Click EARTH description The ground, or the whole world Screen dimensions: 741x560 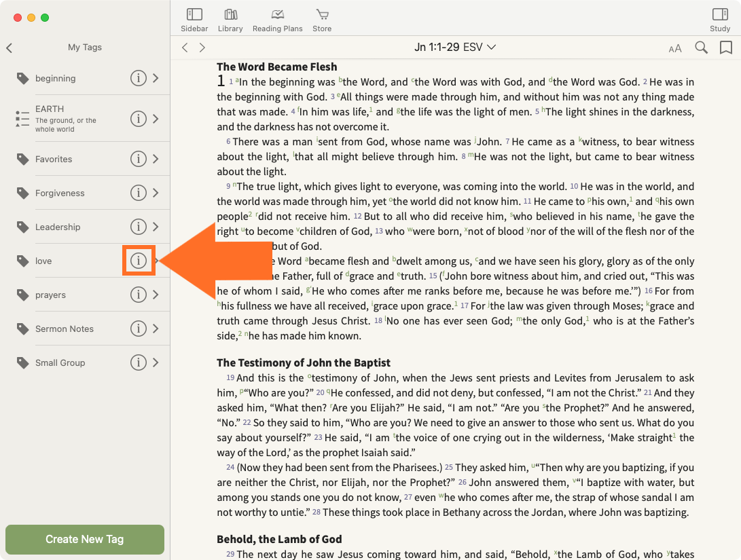66,125
